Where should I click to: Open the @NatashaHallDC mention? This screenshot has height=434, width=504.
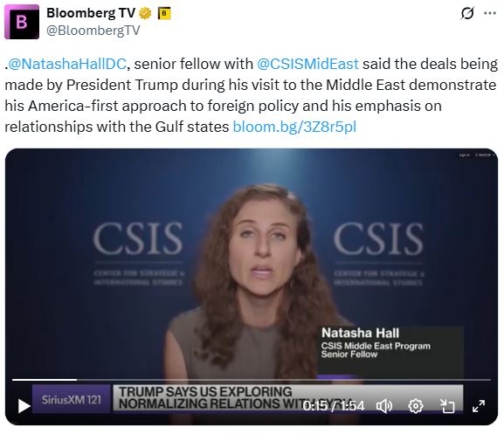[67, 64]
